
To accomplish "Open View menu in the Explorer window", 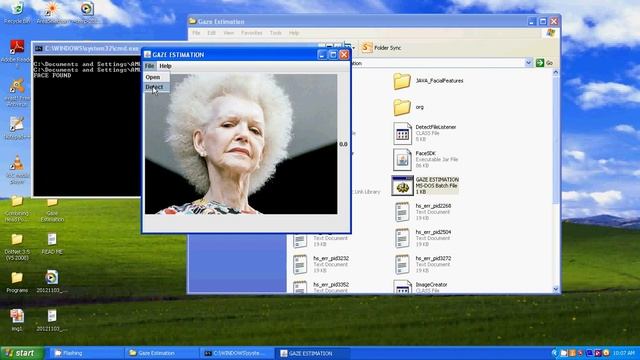I will (x=229, y=33).
